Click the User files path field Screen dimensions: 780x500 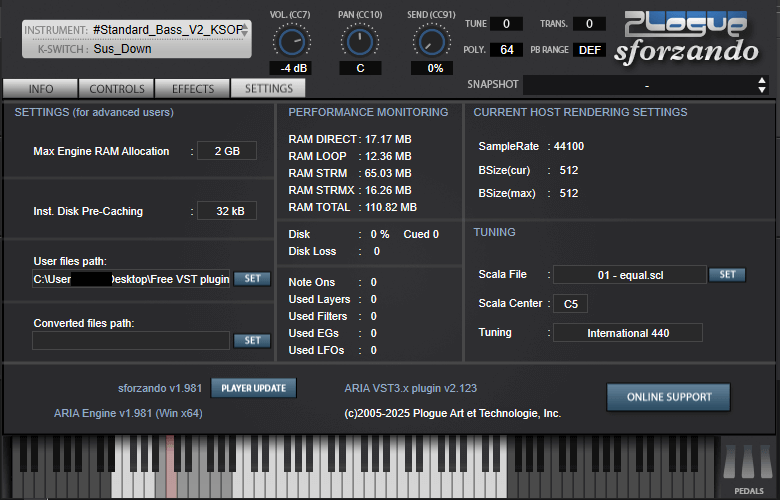point(131,279)
